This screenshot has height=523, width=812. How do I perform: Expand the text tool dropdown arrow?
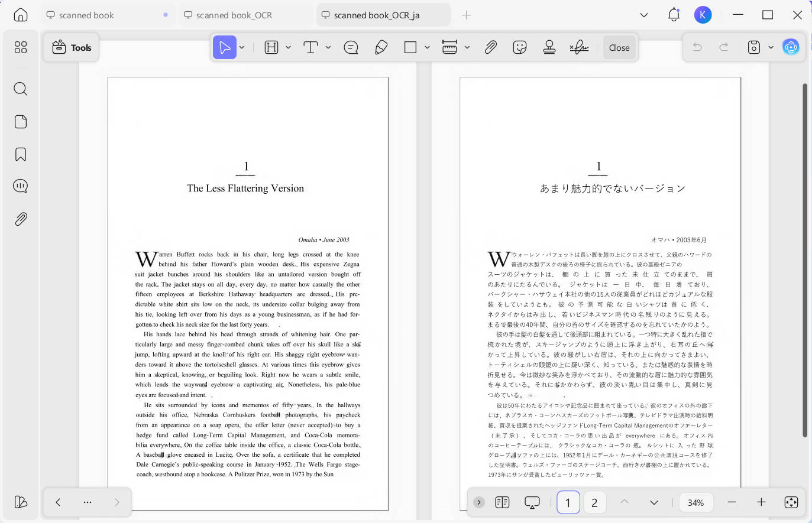pos(328,48)
